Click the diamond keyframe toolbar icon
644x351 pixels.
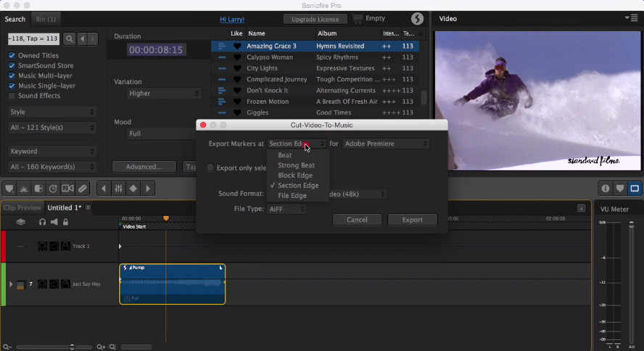pyautogui.click(x=133, y=189)
